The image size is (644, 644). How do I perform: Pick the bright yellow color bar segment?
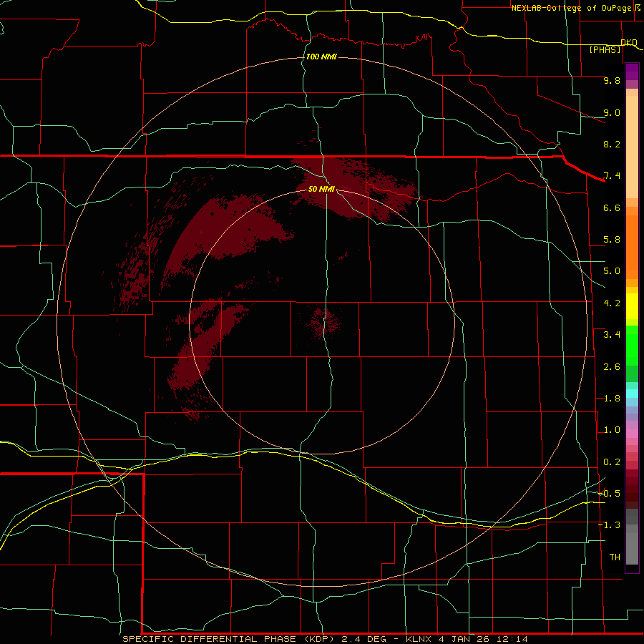632,306
